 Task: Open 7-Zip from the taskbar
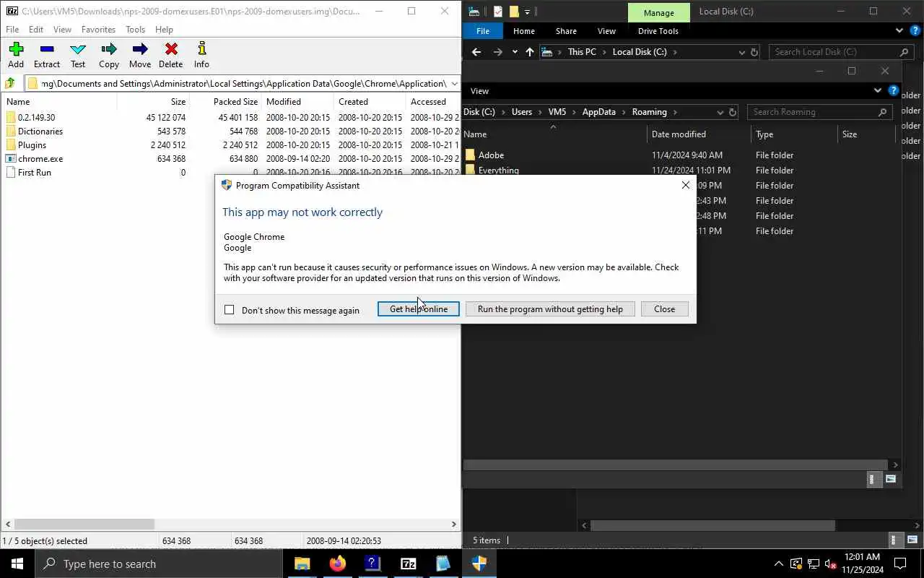coord(408,564)
